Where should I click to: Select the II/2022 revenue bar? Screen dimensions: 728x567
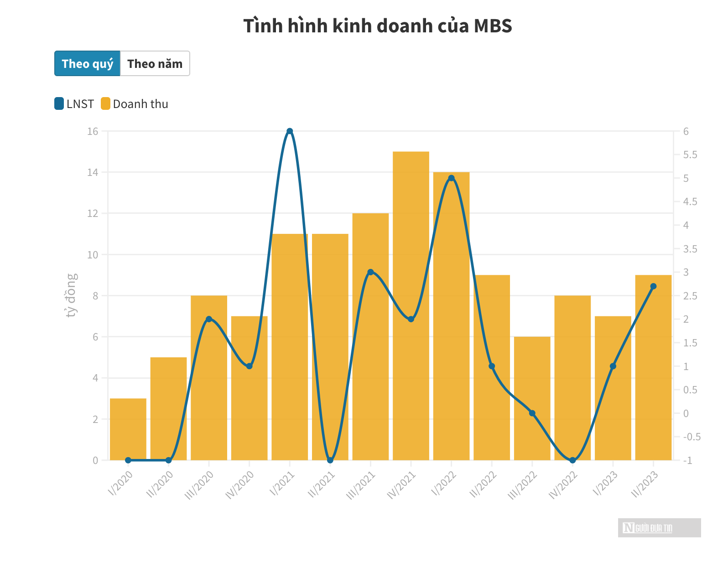[492, 367]
